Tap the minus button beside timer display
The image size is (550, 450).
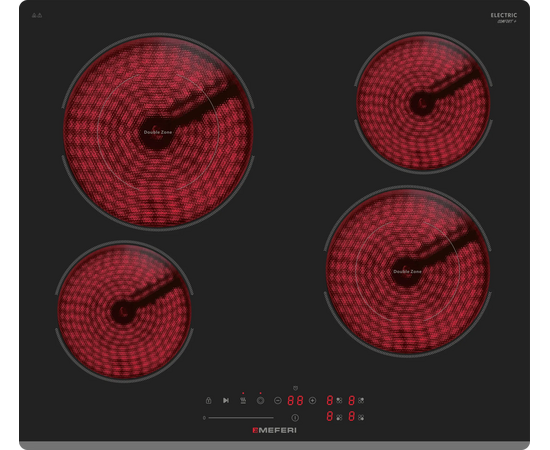coord(277,400)
